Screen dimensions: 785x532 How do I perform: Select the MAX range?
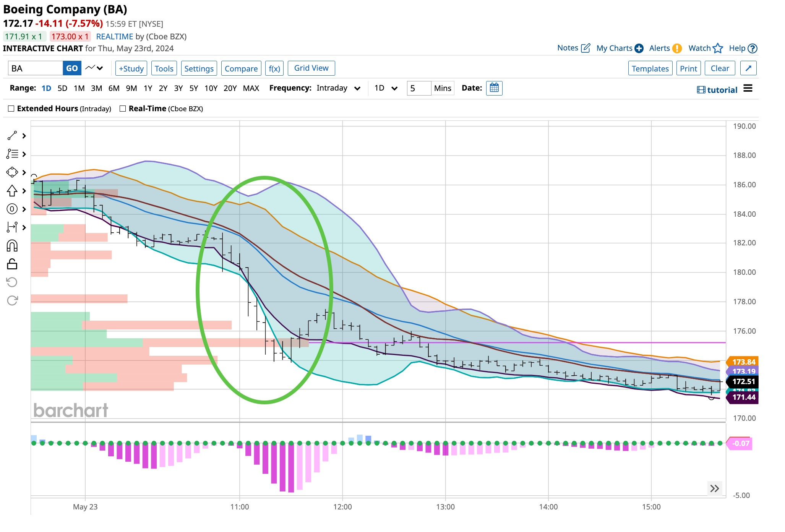(251, 88)
